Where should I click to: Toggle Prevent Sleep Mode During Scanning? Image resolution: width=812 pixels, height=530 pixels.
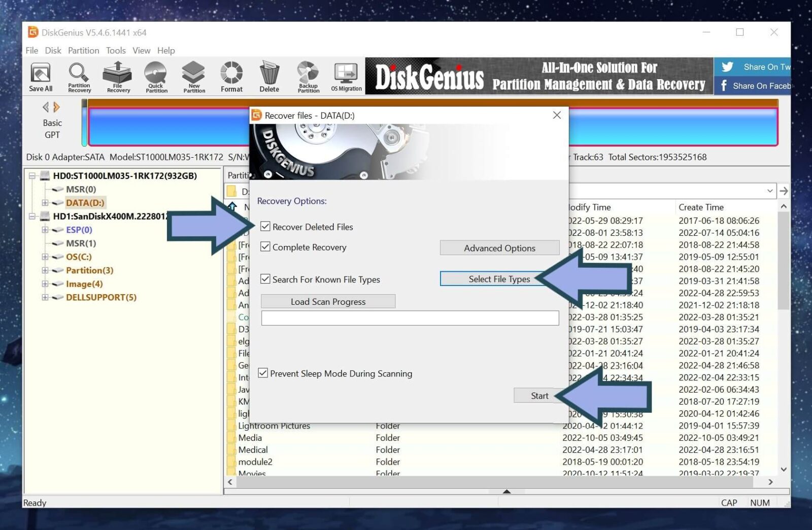(x=262, y=373)
